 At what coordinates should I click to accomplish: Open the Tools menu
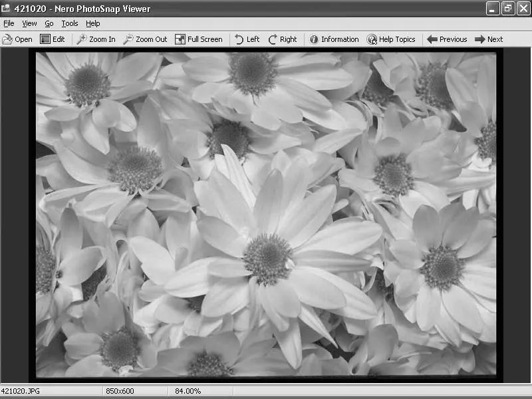(70, 23)
